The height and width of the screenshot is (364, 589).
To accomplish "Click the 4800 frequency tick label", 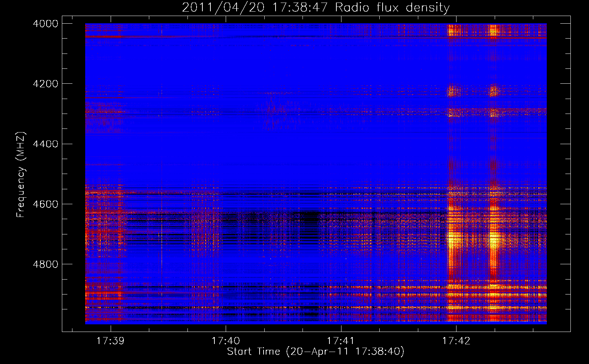I will click(46, 264).
